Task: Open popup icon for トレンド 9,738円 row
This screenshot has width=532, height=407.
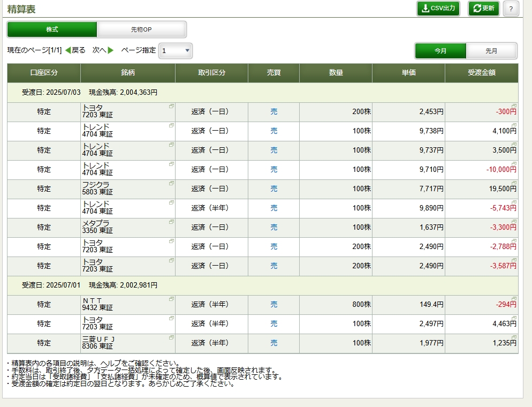Action: [x=171, y=126]
